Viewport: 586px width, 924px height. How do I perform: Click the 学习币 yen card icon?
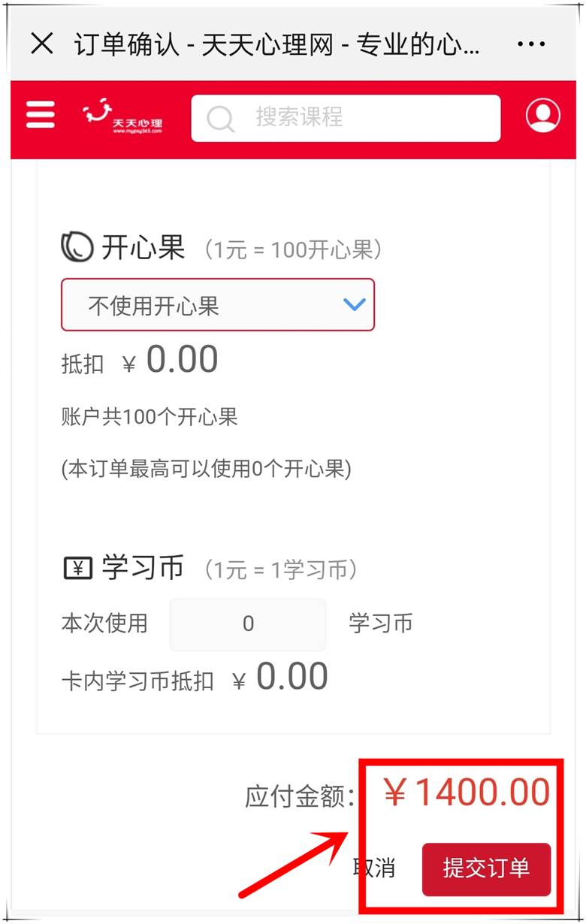(77, 569)
